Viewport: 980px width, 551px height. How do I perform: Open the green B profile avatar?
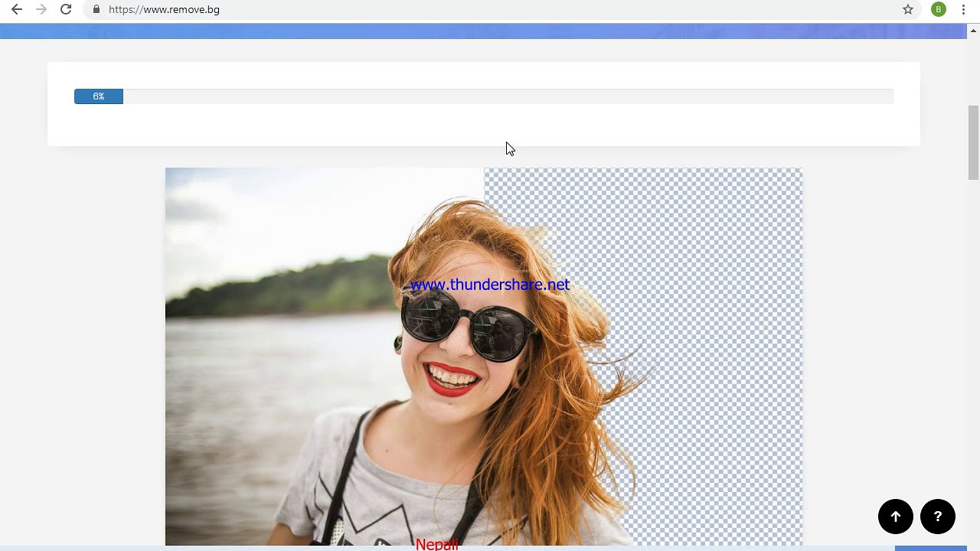coord(939,9)
